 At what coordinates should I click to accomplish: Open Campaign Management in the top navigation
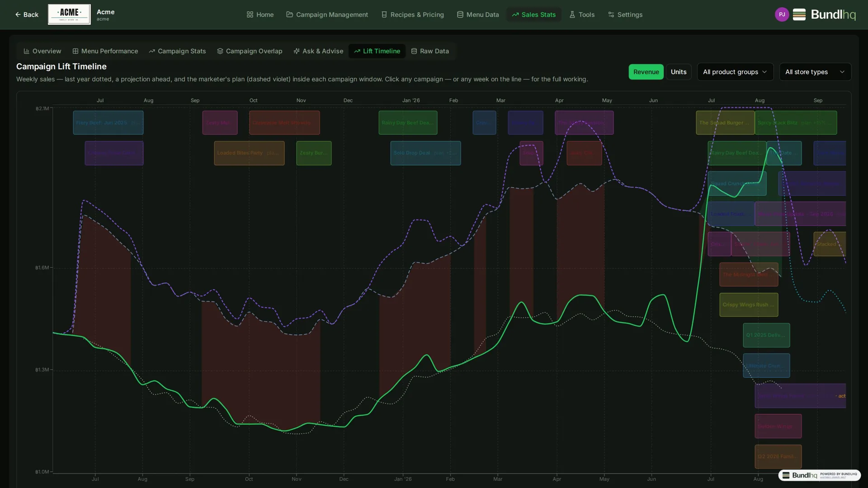point(327,14)
